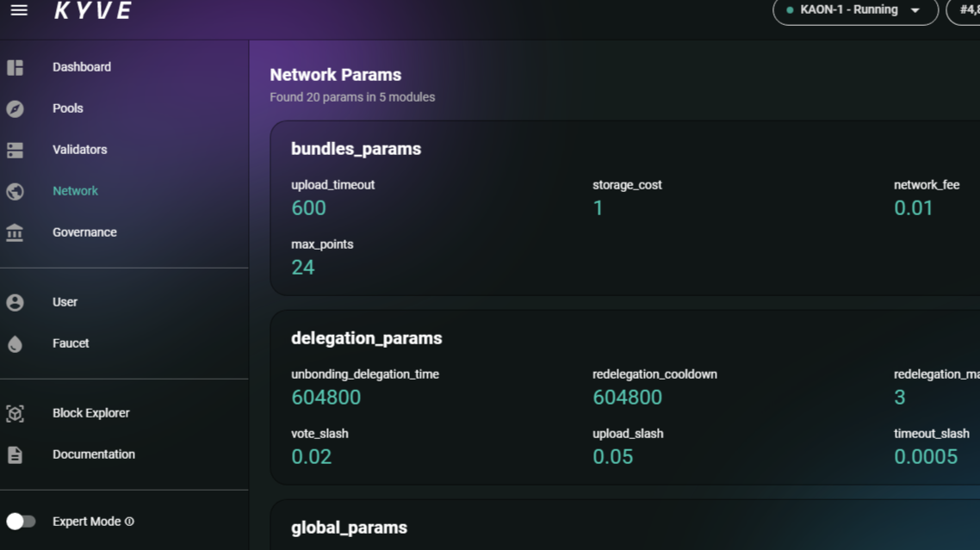
Task: Click the globe icon for Network
Action: (17, 190)
